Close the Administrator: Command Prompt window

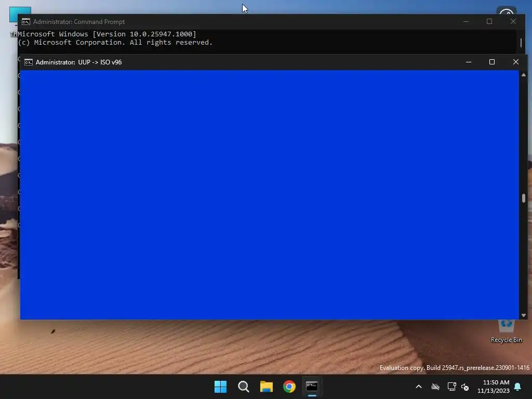(x=513, y=22)
